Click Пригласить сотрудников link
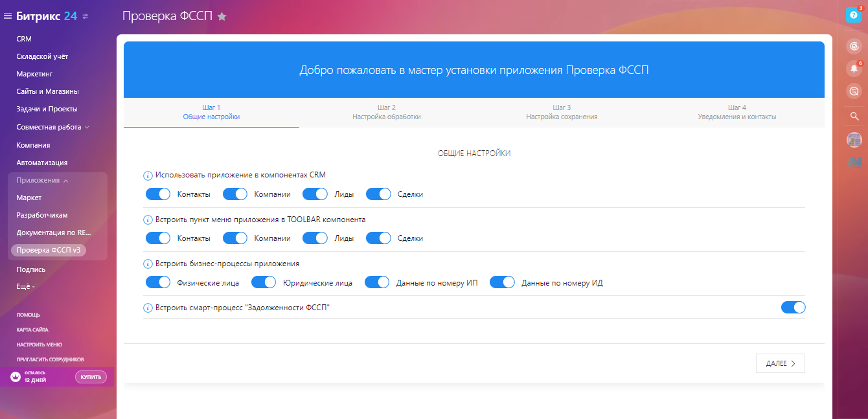The height and width of the screenshot is (419, 868). (x=50, y=359)
